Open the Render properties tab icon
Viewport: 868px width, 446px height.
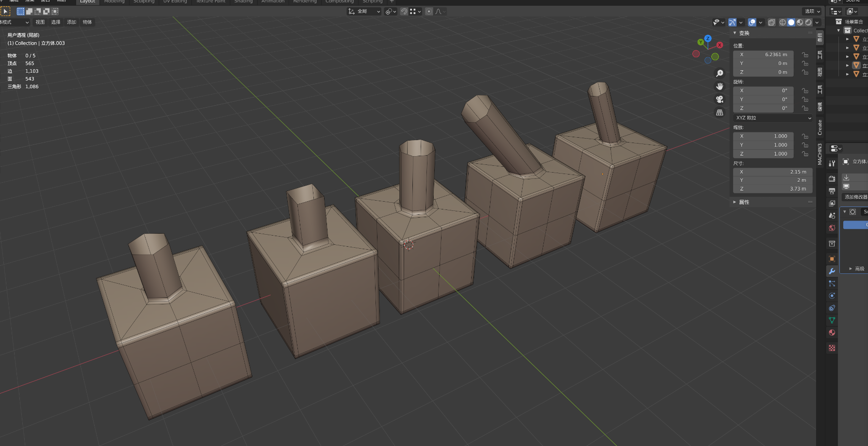[x=832, y=179]
